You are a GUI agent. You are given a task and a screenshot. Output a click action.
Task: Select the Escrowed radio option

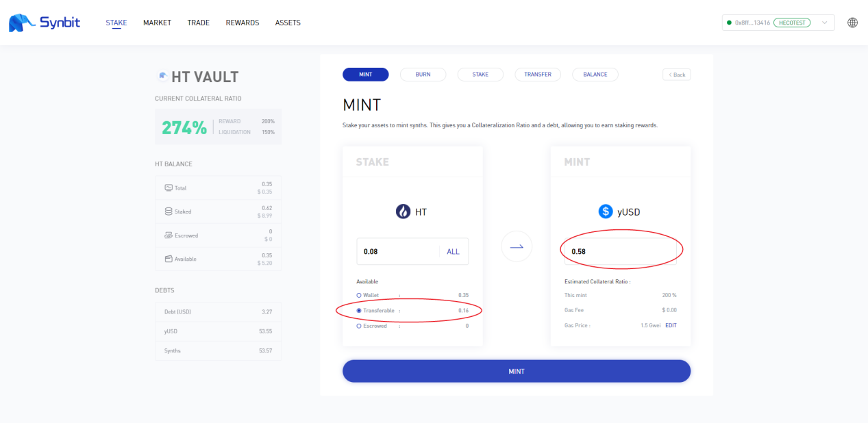[x=359, y=326]
